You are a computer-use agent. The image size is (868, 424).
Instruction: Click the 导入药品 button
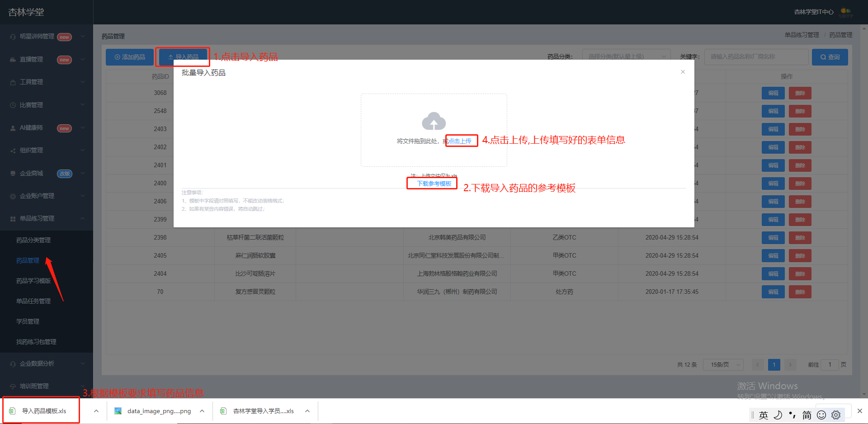(x=183, y=57)
